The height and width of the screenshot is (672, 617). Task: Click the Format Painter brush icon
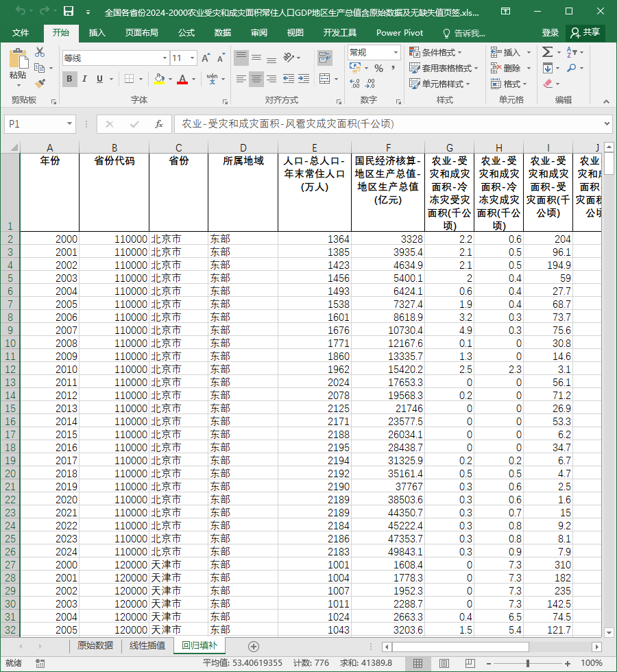40,83
